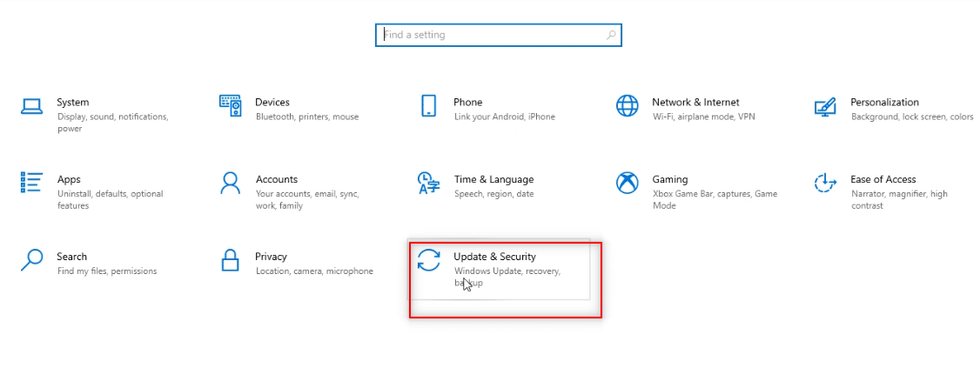Open Gaming via the Xbox icon
This screenshot has height=368, width=980.
click(x=627, y=183)
